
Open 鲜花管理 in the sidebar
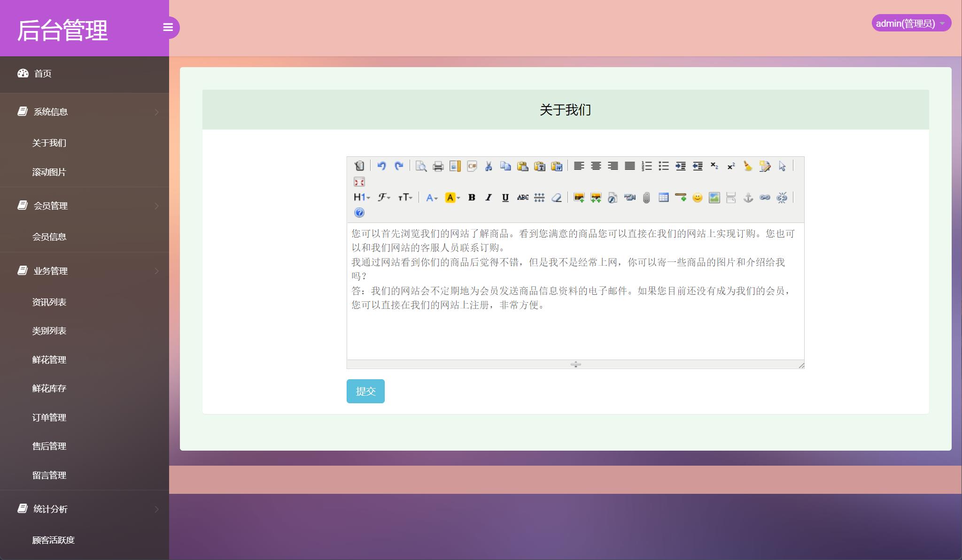click(x=49, y=360)
